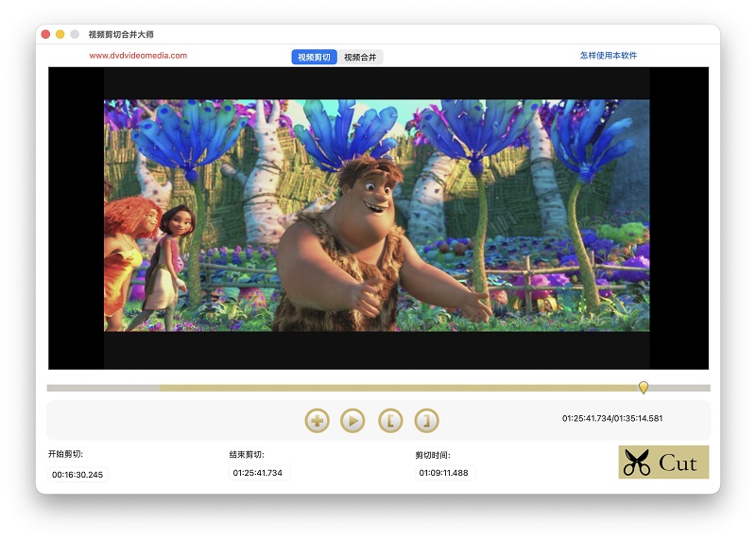Play the video with play button
The height and width of the screenshot is (541, 756).
coord(352,421)
